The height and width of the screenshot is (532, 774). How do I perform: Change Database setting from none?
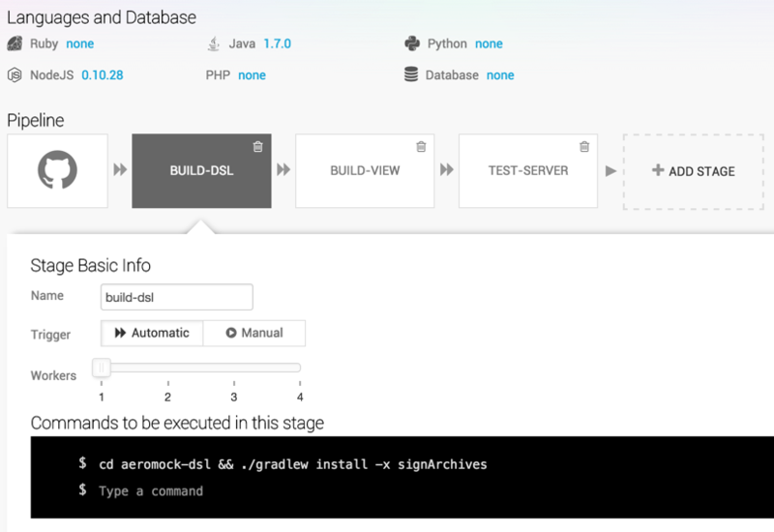(x=500, y=75)
